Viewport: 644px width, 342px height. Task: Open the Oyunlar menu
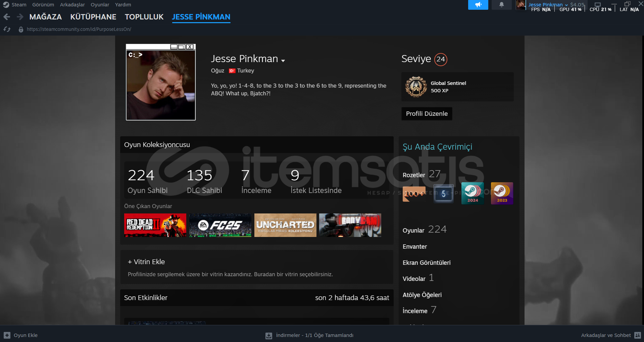point(100,5)
